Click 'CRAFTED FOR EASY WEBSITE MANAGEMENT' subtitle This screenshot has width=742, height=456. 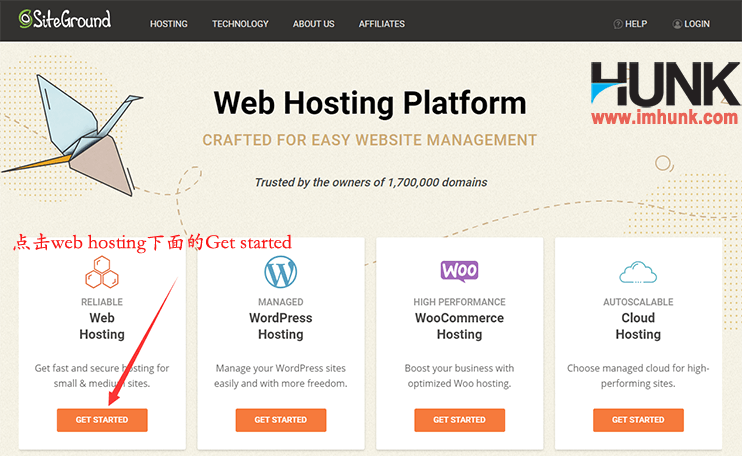[x=370, y=140]
